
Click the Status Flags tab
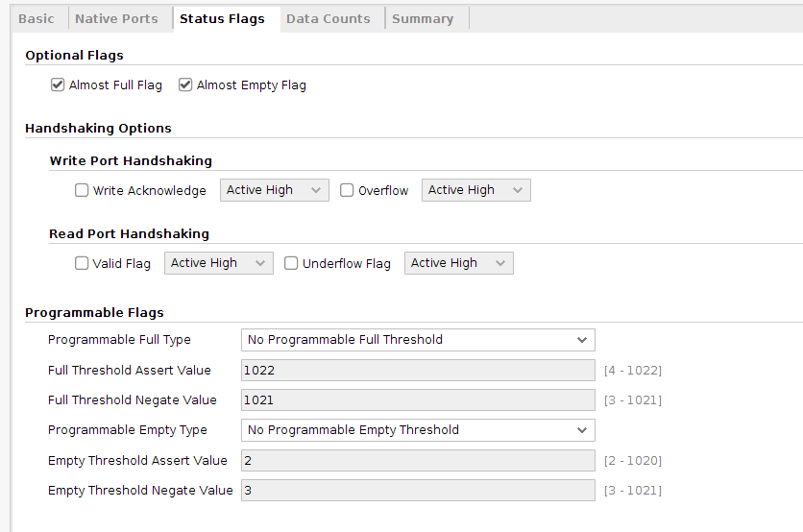coord(222,18)
